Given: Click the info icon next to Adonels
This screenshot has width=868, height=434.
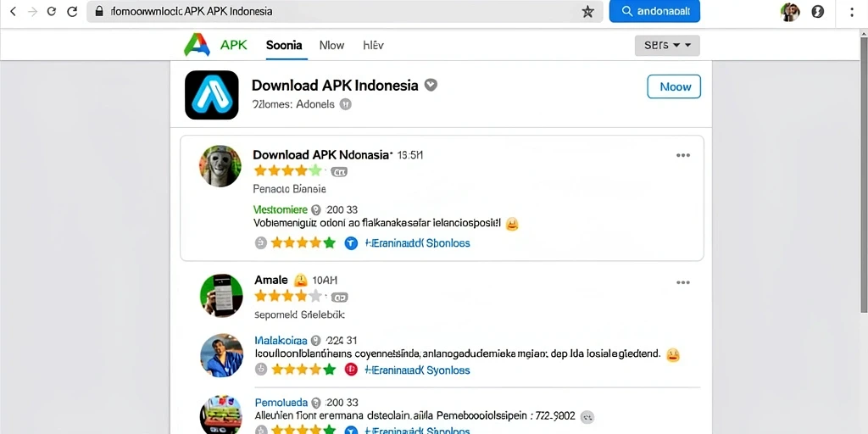Looking at the screenshot, I should [x=346, y=104].
